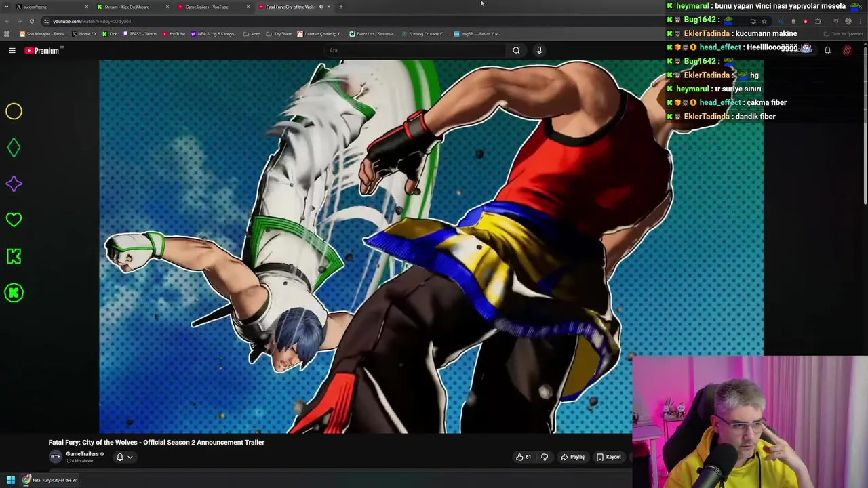Open the GameTrailers channel name link
The image size is (868, 488).
click(82, 454)
